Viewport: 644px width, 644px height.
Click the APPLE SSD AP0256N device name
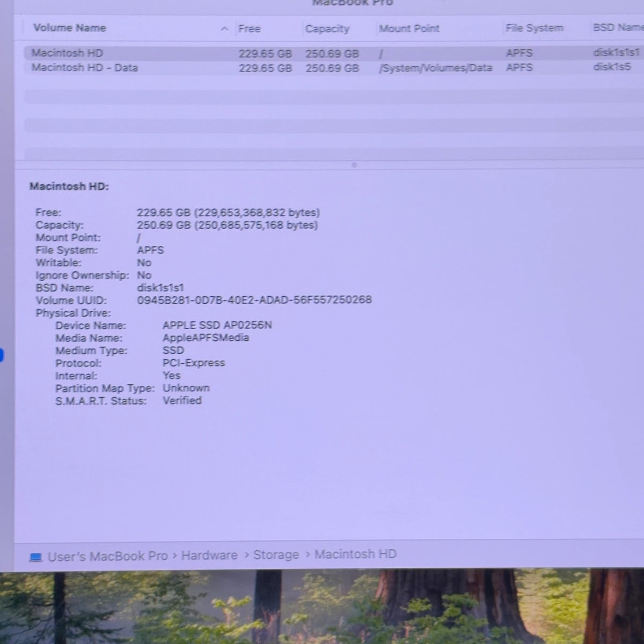point(217,325)
